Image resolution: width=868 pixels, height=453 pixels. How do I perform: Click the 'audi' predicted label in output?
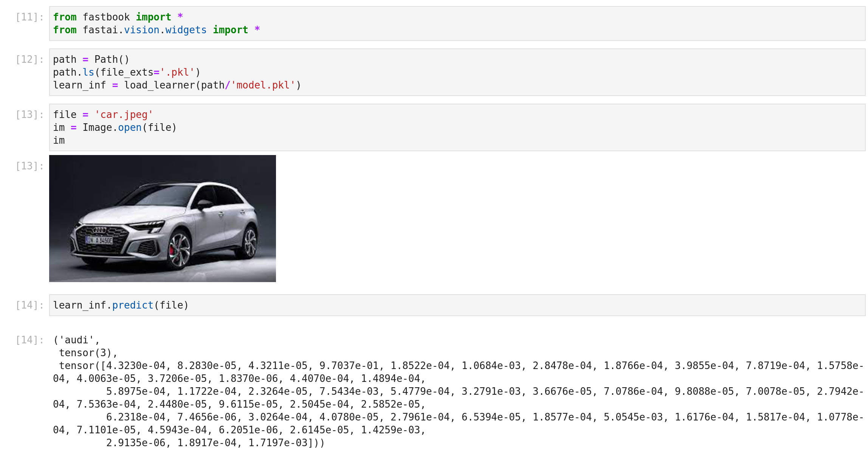coord(76,340)
